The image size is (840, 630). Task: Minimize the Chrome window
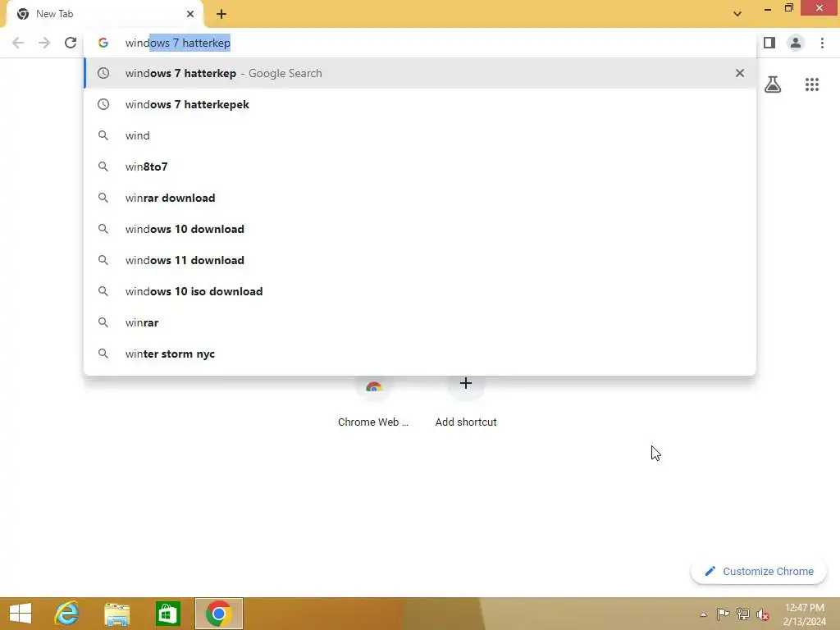click(768, 8)
